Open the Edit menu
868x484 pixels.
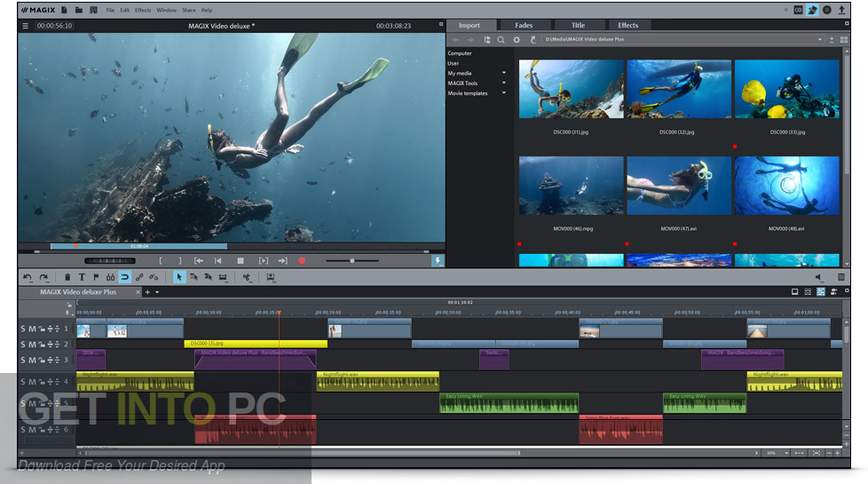[x=124, y=10]
